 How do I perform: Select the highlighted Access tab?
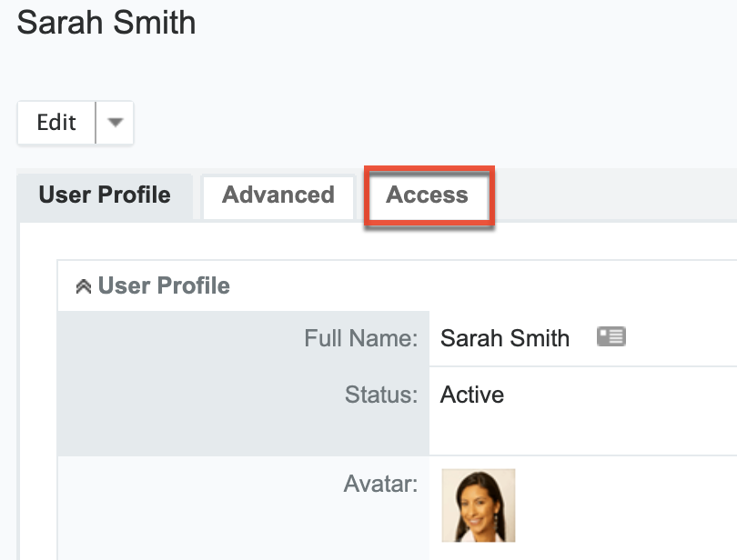[428, 195]
